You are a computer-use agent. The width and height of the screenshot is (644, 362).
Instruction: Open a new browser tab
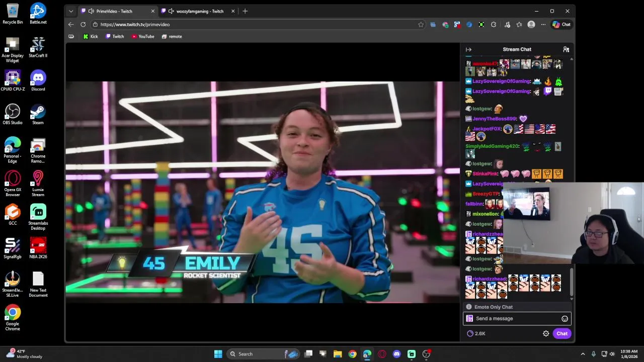coord(245,11)
